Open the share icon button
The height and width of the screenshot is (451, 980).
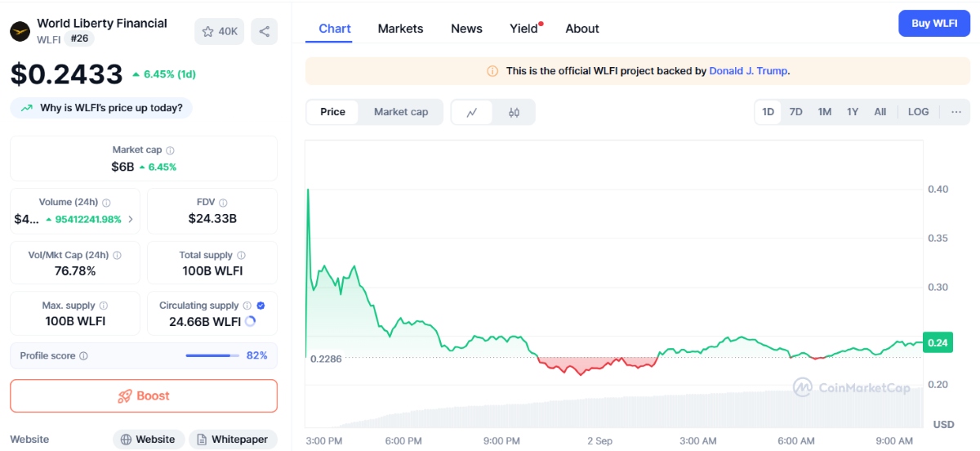pyautogui.click(x=265, y=32)
